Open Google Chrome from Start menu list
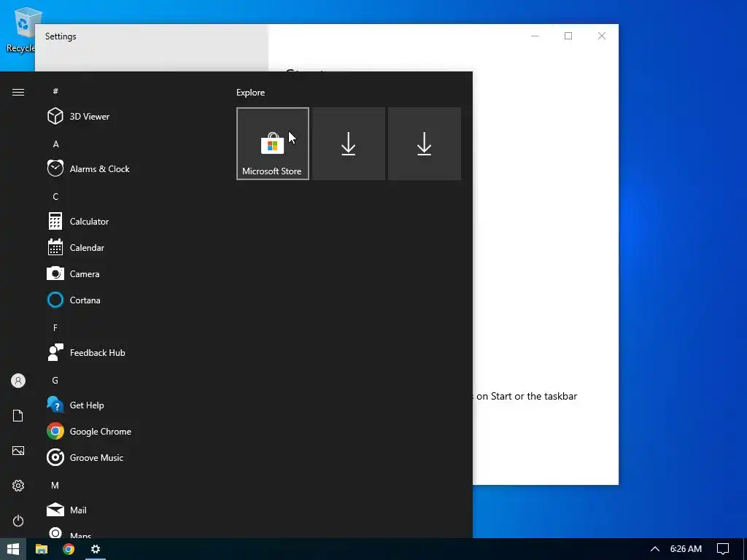Viewport: 747px width, 560px height. pos(128,432)
